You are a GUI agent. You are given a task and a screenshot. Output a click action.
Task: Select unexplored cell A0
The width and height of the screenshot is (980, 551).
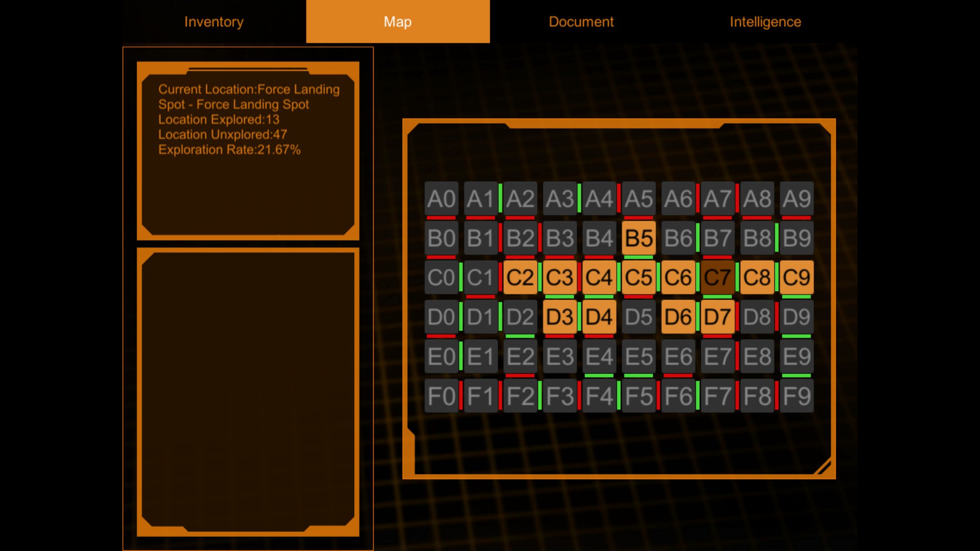point(442,198)
